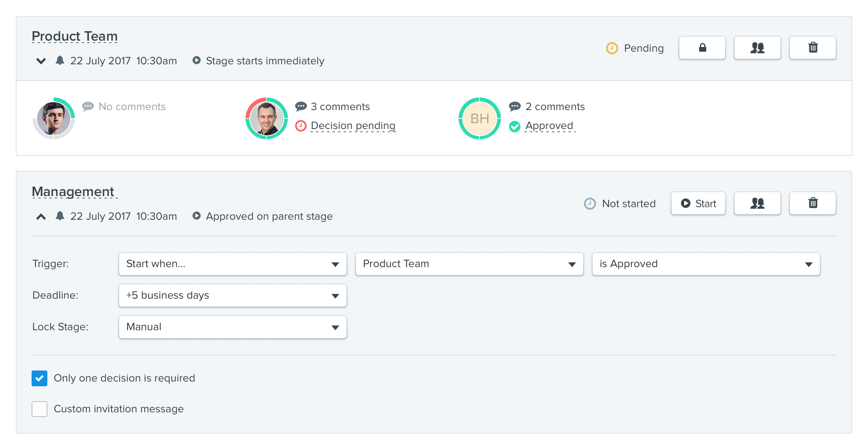Uncheck Only one decision is required
The height and width of the screenshot is (434, 868).
39,378
